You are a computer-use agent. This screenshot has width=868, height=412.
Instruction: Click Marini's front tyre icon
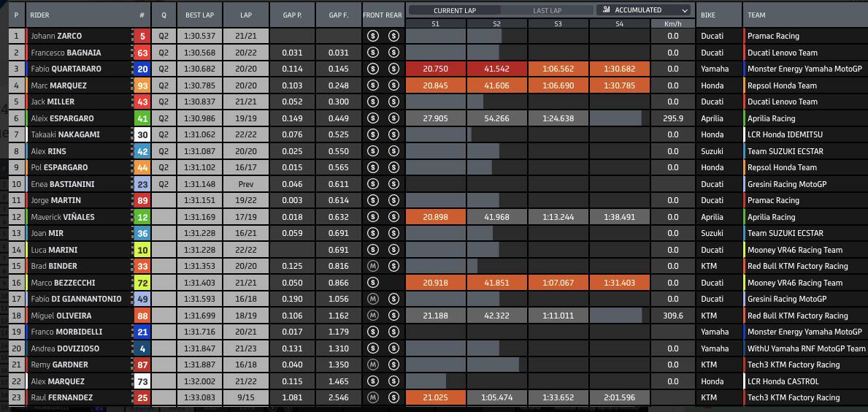[x=372, y=250]
